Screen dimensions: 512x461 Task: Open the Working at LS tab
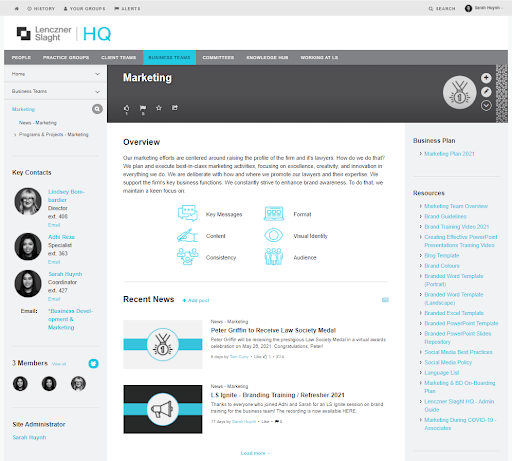pyautogui.click(x=319, y=57)
